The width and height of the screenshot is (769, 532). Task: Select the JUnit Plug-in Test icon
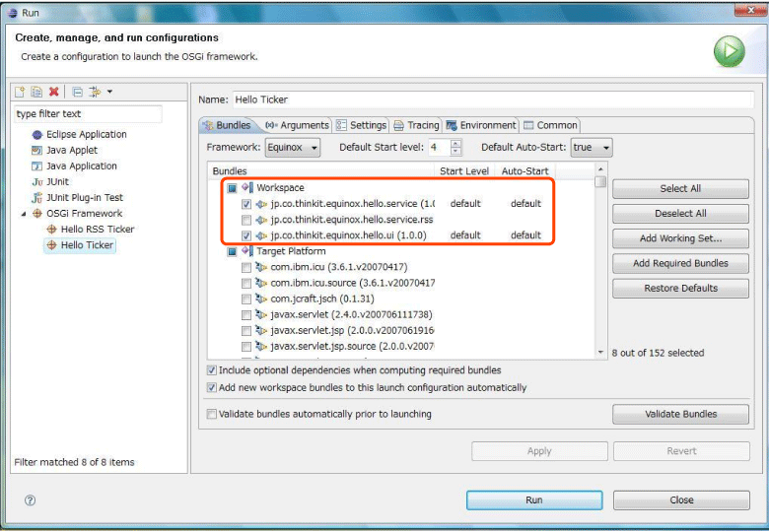37,197
